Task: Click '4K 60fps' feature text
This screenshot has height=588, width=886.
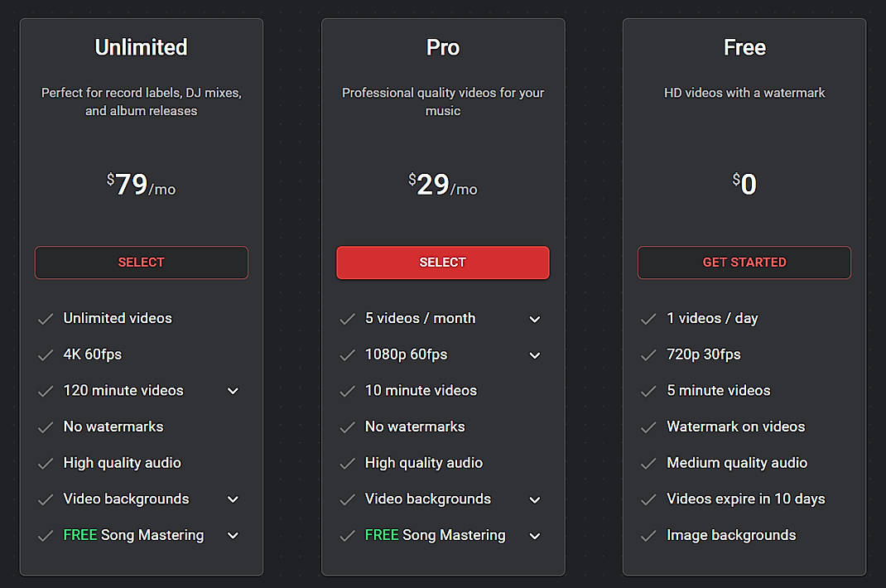Action: (x=93, y=354)
